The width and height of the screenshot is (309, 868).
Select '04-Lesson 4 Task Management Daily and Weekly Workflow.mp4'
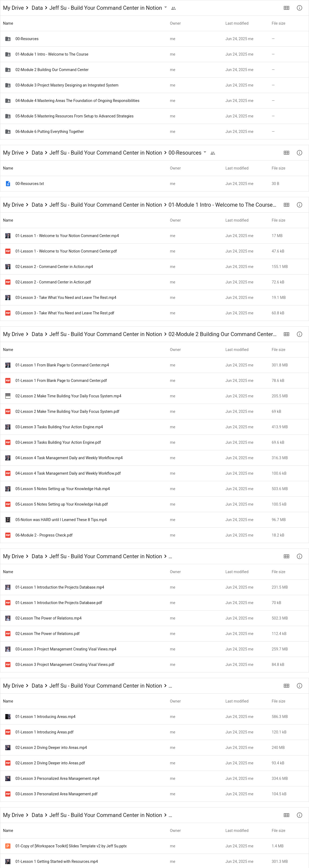pos(154,458)
